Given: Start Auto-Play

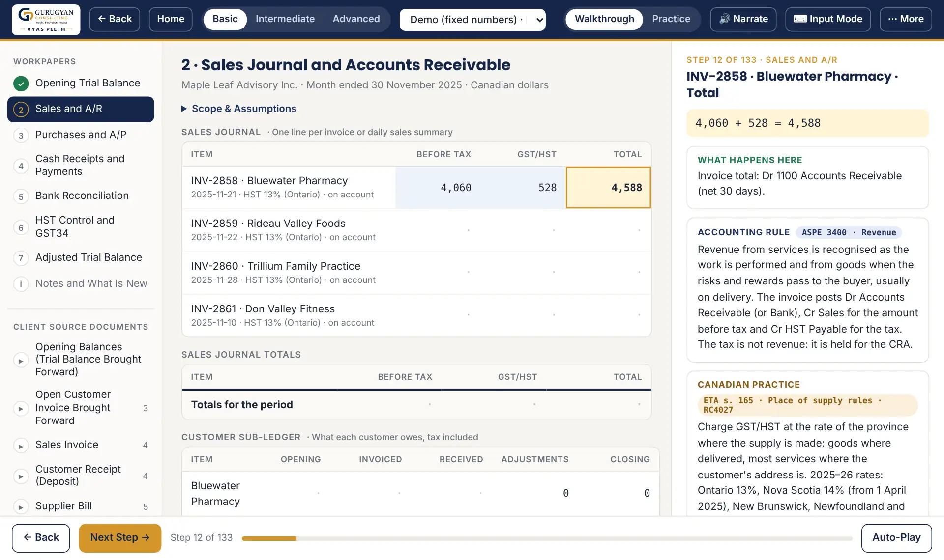Looking at the screenshot, I should tap(896, 538).
